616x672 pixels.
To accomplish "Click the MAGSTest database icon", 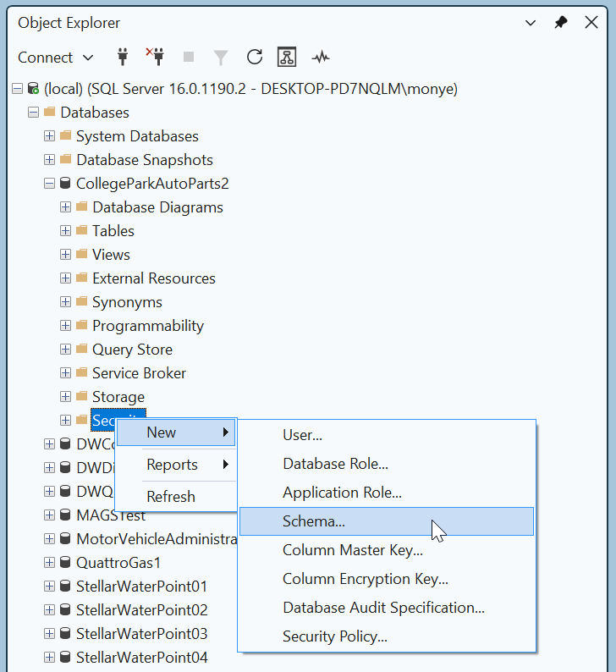I will click(65, 515).
